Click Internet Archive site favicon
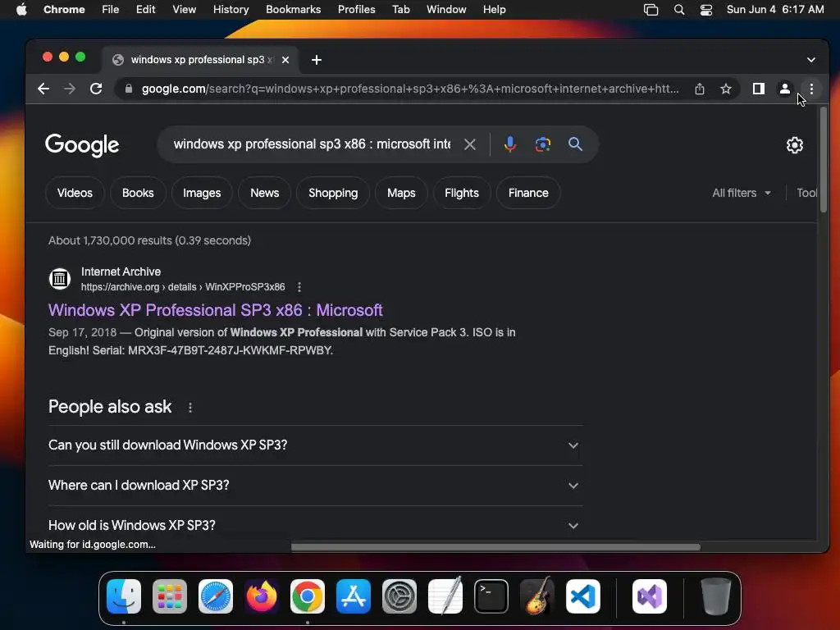Image resolution: width=840 pixels, height=630 pixels. pos(59,279)
